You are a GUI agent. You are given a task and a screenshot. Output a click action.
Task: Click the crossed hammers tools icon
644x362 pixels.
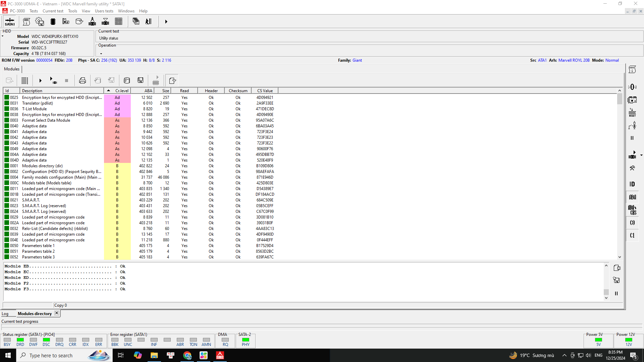click(632, 168)
